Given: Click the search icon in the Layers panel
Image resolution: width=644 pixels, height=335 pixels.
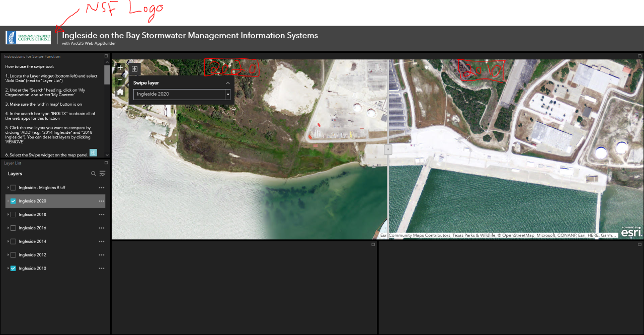Looking at the screenshot, I should coord(93,173).
